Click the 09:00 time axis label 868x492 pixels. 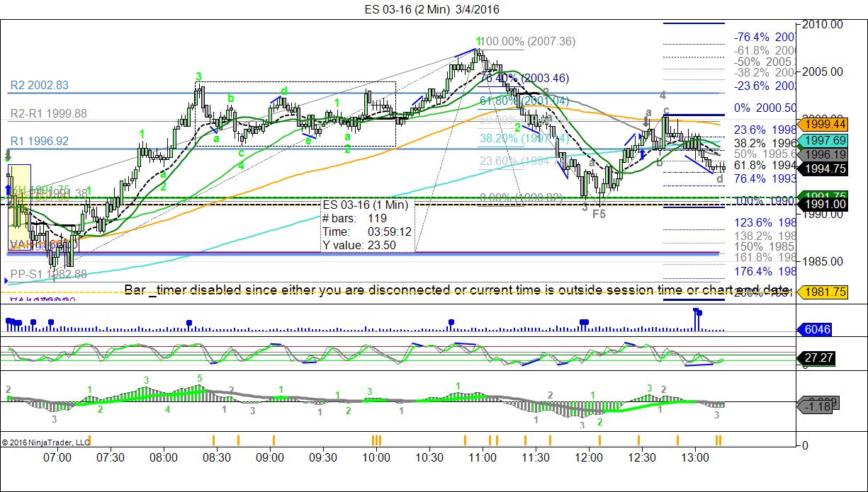pos(270,457)
